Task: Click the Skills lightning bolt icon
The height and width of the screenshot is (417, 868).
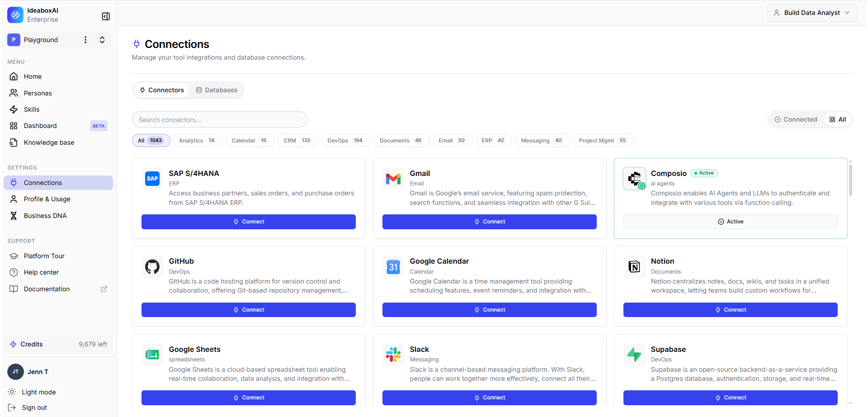Action: point(14,109)
